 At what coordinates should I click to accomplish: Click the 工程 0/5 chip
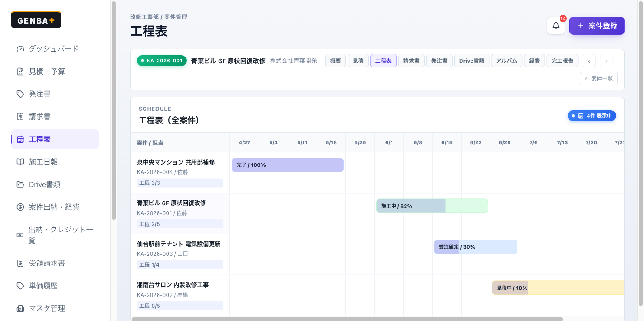[180, 306]
